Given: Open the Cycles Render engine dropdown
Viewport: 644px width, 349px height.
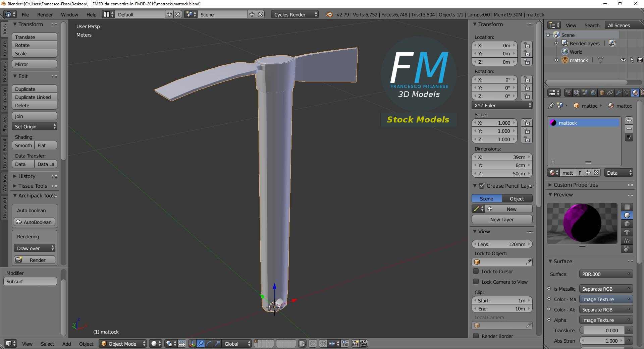Looking at the screenshot, I should click(x=295, y=14).
